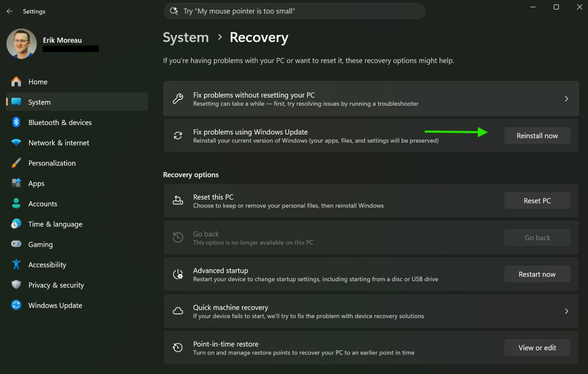Click the Time & language globe icon

[16, 224]
